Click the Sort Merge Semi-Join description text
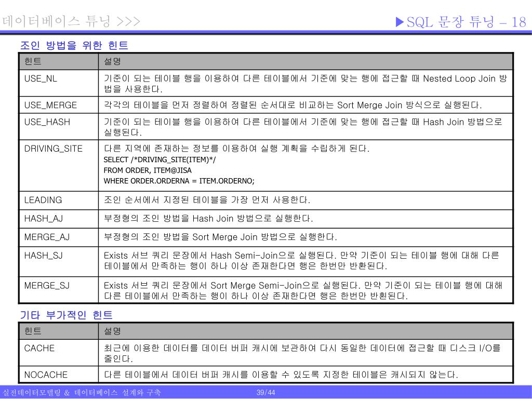Viewport: 532px width, 399px height. [303, 290]
